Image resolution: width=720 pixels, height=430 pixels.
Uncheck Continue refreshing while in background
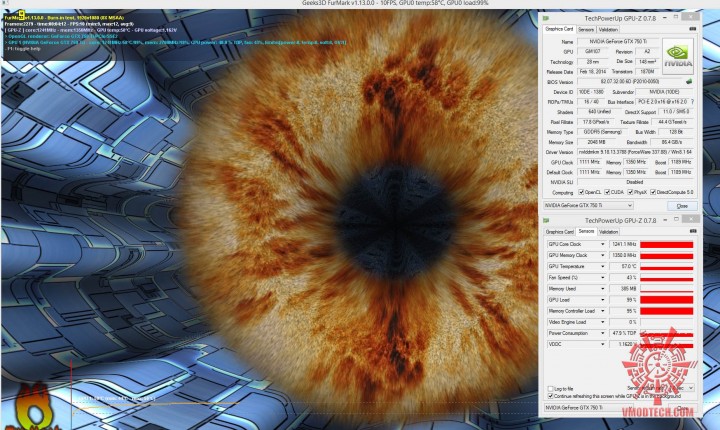click(550, 396)
